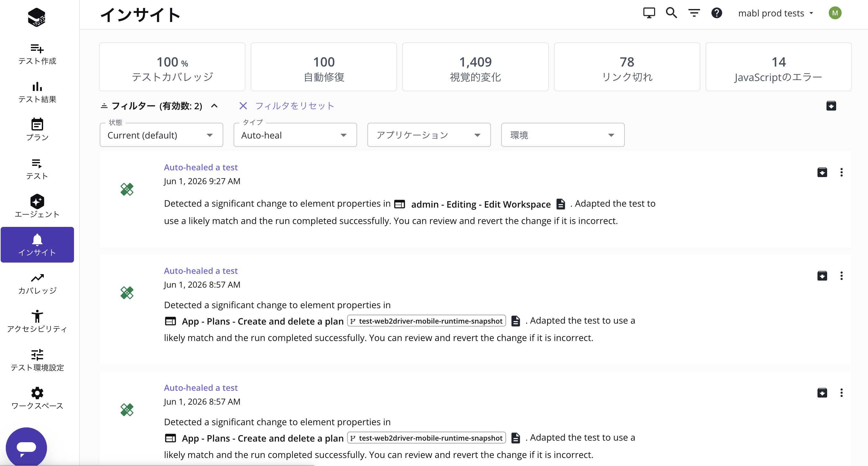868x466 pixels.
Task: Click the bandage icon on third insight
Action: point(127,409)
